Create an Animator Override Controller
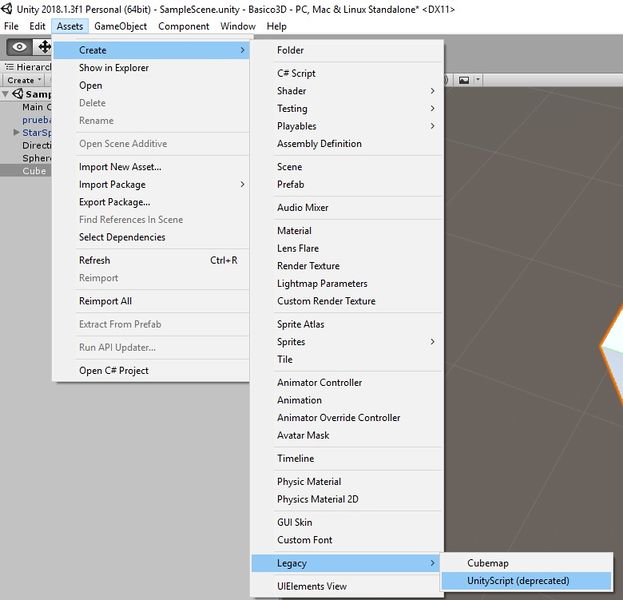This screenshot has width=623, height=600. pos(347,418)
